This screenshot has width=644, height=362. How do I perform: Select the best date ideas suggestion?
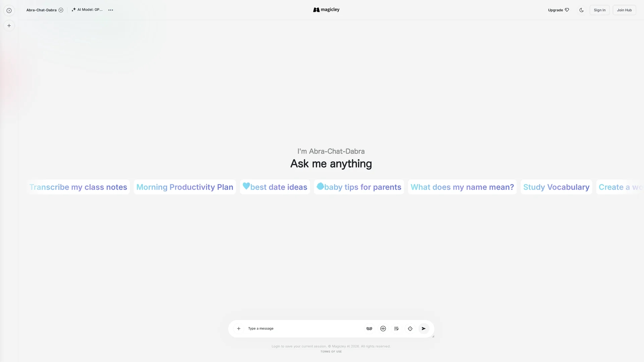coord(275,187)
